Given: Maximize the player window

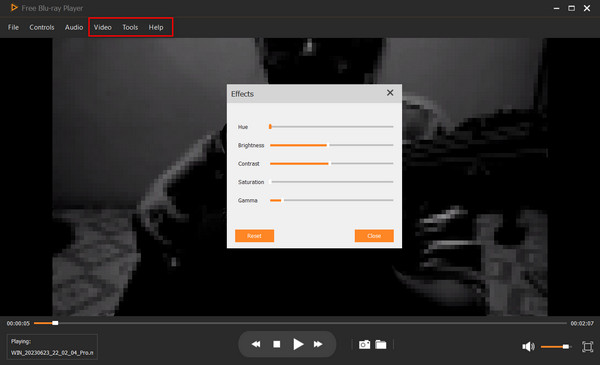Looking at the screenshot, I should 571,8.
